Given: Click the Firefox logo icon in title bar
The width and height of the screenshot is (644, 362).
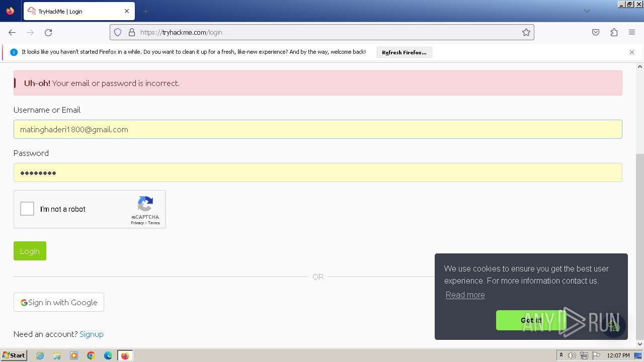Looking at the screenshot, I should pos(10,11).
